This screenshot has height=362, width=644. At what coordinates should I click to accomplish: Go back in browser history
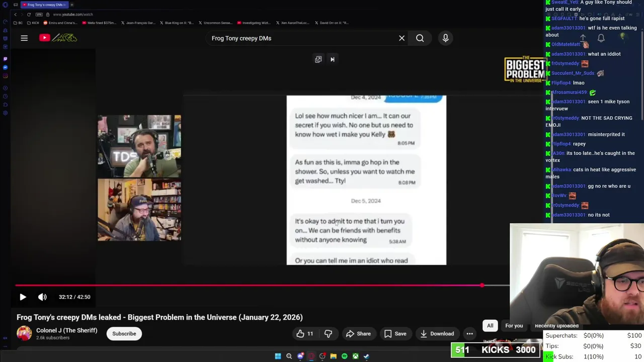(15, 15)
